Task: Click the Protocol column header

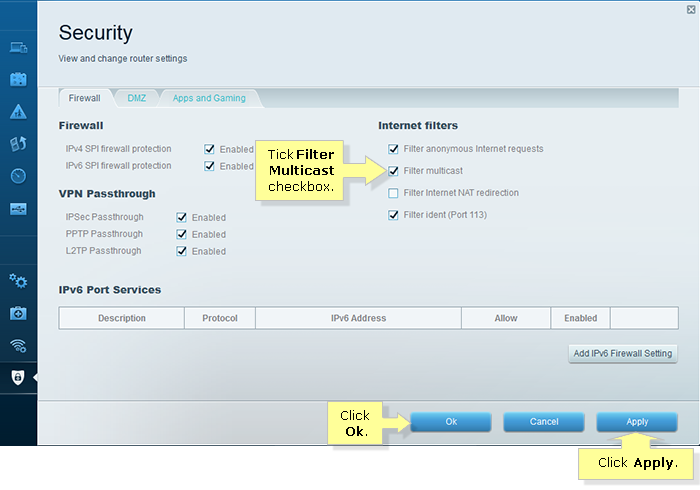Action: tap(220, 318)
